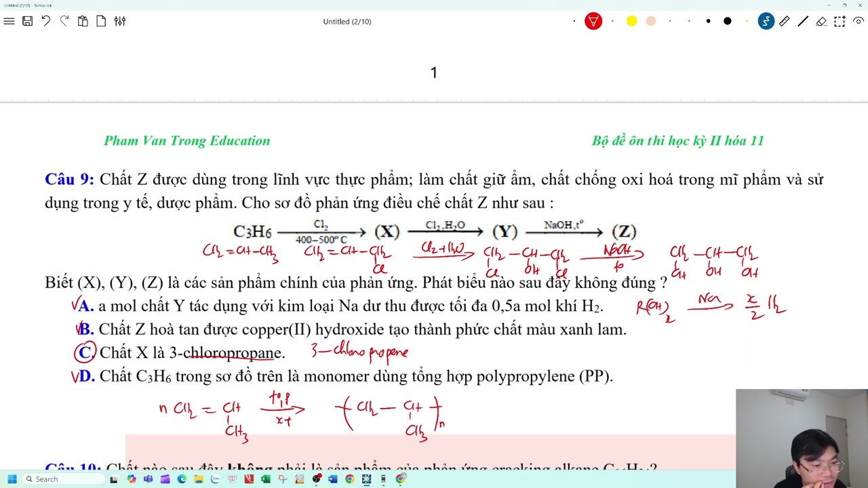Open the sliders settings icon
Image resolution: width=868 pixels, height=488 pixels.
120,21
